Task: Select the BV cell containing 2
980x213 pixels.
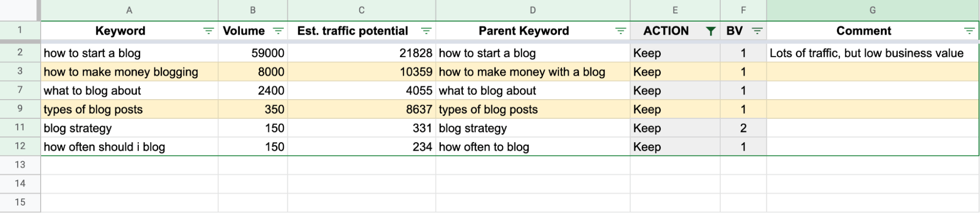Action: click(743, 128)
